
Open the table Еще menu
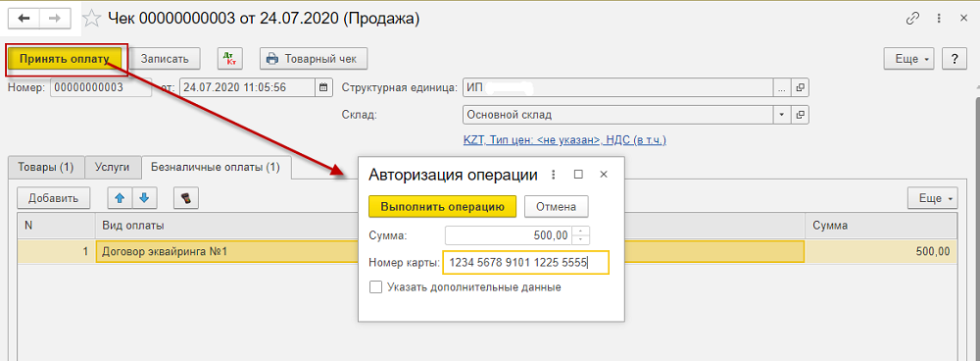[x=932, y=198]
